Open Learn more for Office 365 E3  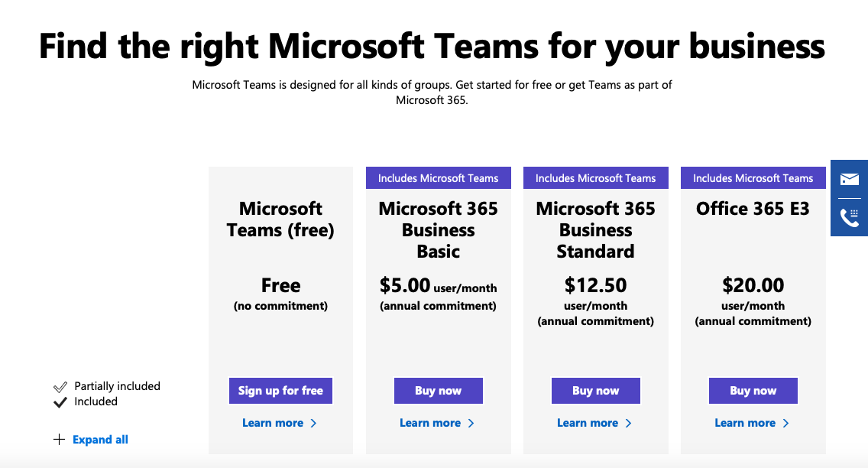(745, 423)
